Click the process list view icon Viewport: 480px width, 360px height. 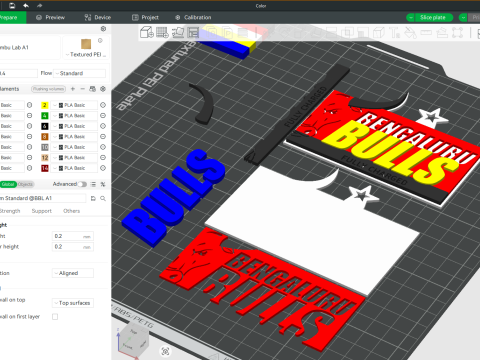point(93,184)
